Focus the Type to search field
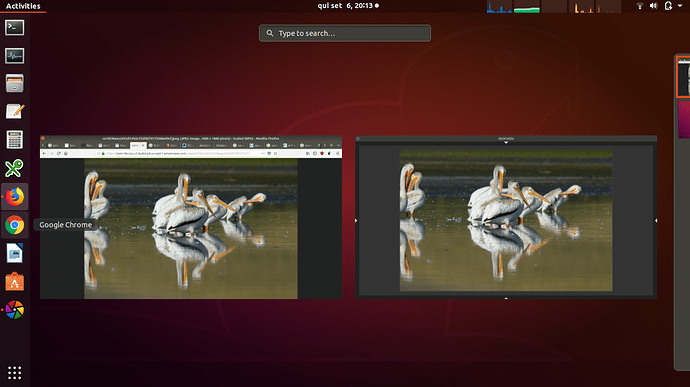Image resolution: width=690 pixels, height=387 pixels. click(345, 33)
